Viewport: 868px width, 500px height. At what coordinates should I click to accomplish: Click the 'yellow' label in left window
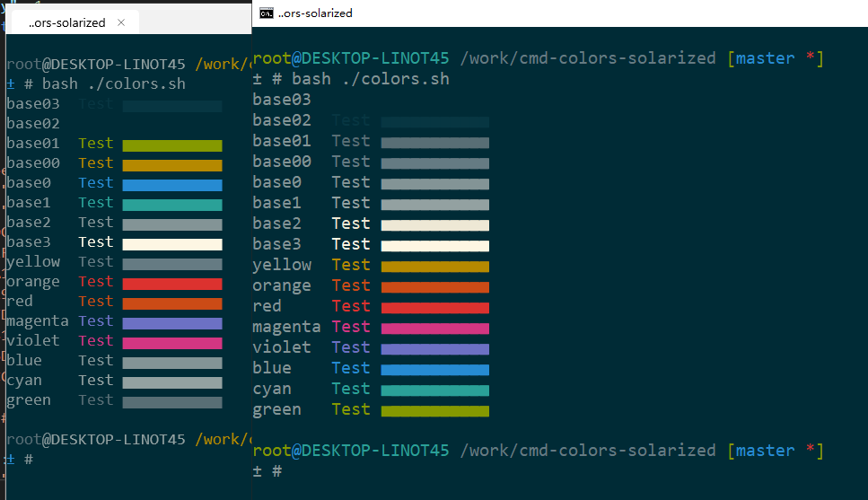(33, 262)
